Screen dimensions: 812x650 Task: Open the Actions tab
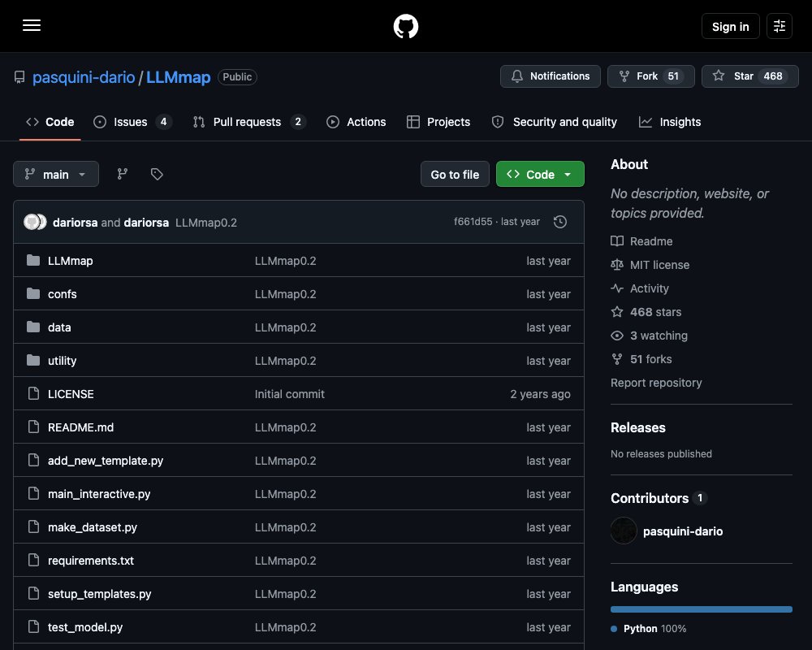tap(356, 122)
